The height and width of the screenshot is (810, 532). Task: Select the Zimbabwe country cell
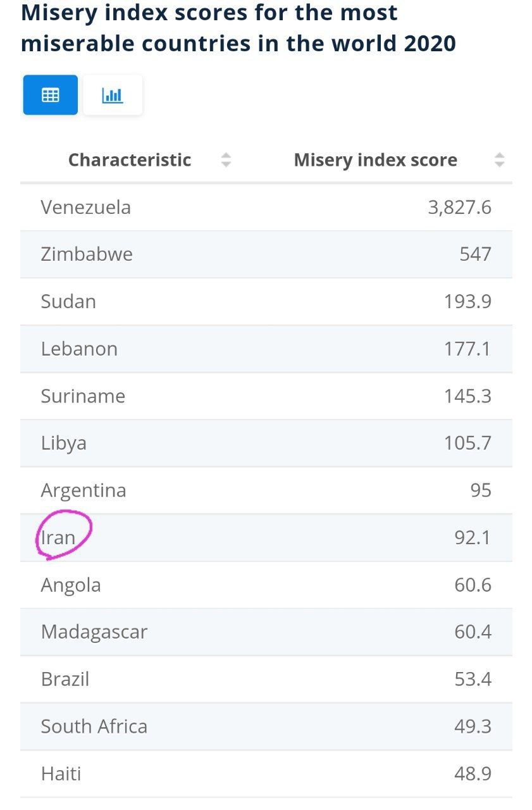coord(87,254)
